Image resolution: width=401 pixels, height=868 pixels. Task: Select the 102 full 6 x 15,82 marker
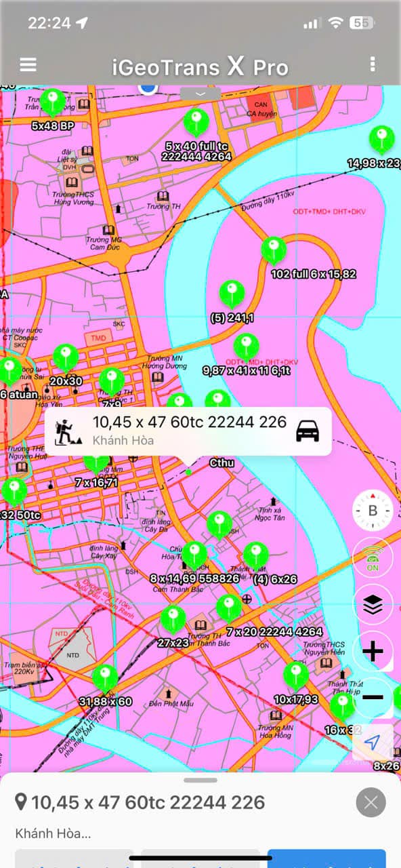click(x=274, y=251)
